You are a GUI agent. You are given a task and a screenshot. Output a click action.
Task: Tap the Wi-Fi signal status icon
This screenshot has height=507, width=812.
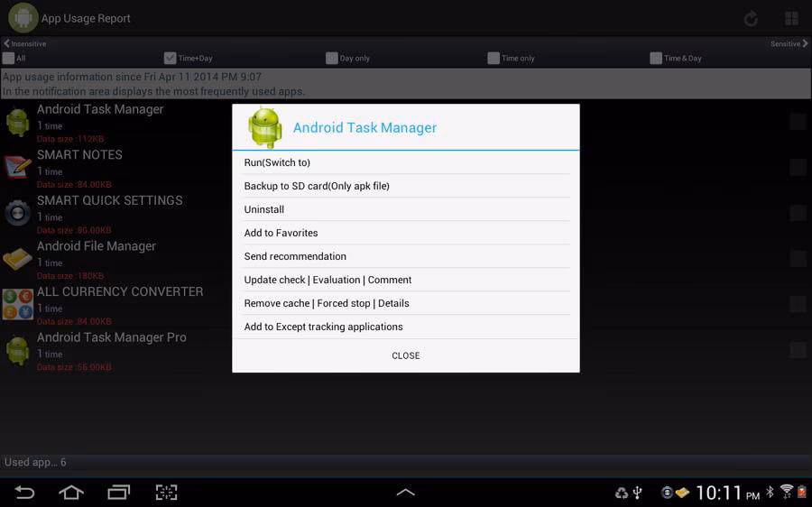787,492
